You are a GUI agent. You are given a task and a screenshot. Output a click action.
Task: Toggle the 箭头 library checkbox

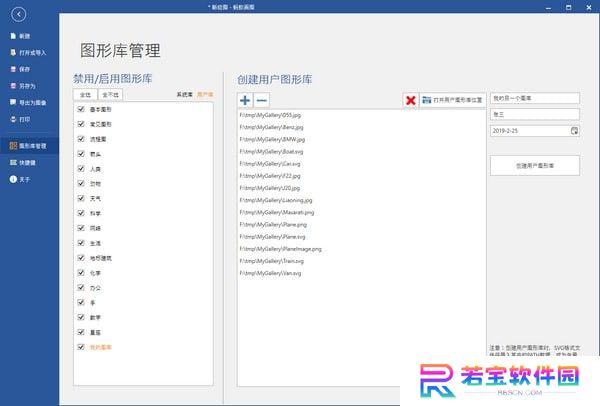coord(81,154)
